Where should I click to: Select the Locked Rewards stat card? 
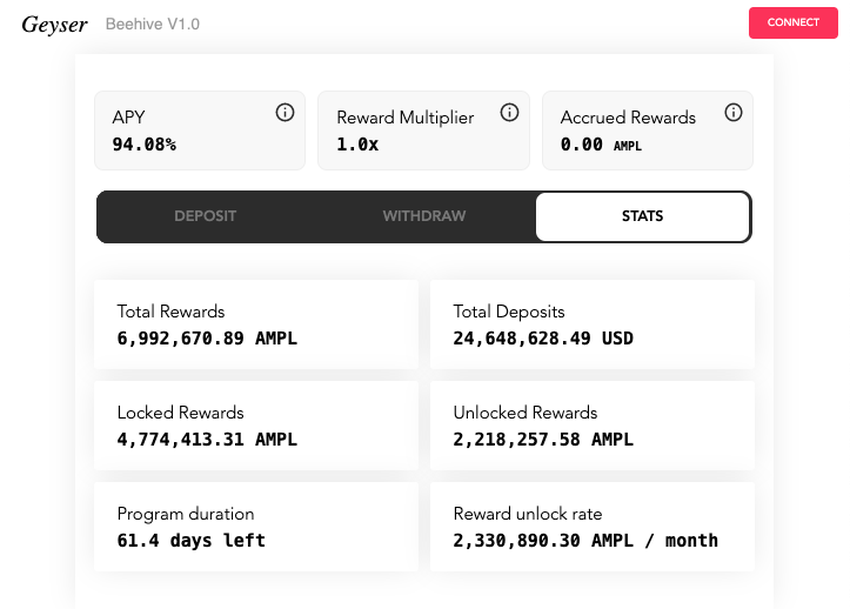coord(256,426)
